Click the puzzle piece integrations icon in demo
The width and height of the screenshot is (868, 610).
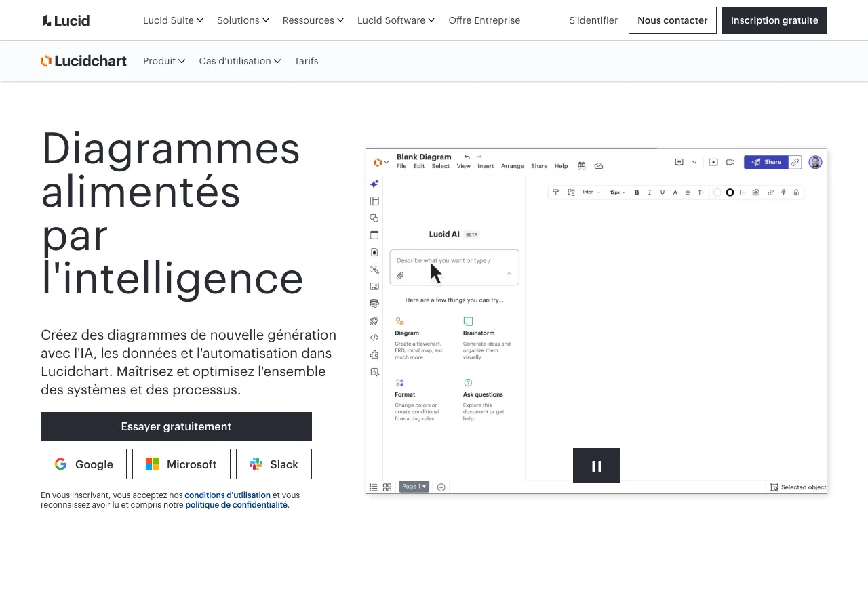[x=374, y=354]
